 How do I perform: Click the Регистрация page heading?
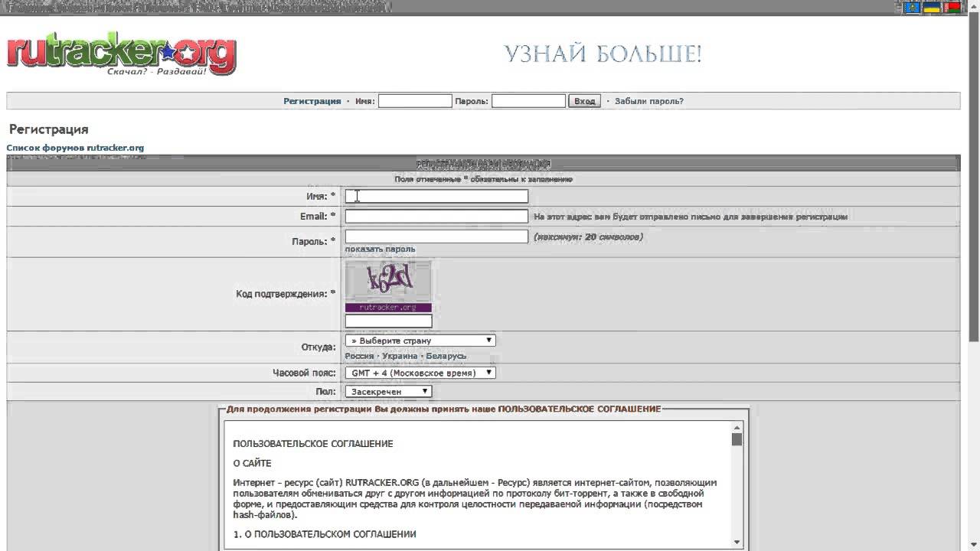point(49,129)
